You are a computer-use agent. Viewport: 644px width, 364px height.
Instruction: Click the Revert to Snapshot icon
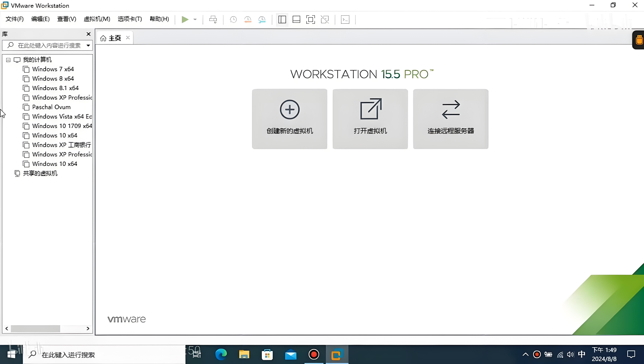click(x=248, y=19)
